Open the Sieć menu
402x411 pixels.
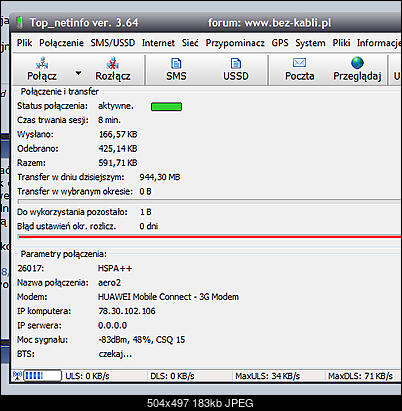pyautogui.click(x=190, y=43)
